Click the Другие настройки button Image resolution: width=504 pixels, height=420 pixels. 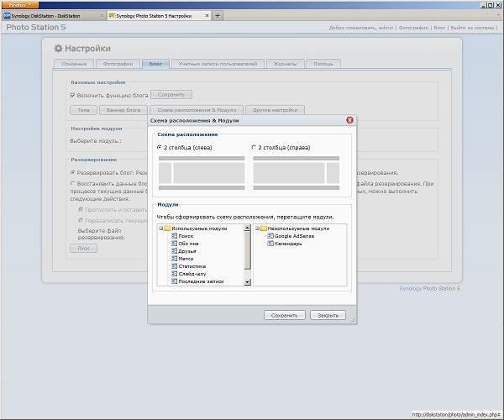[x=275, y=110]
